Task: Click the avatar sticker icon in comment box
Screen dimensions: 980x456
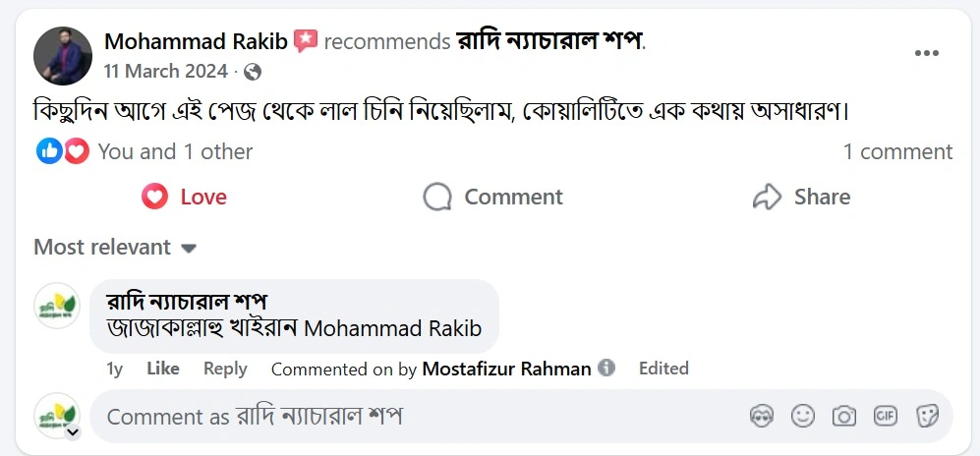Action: 759,417
